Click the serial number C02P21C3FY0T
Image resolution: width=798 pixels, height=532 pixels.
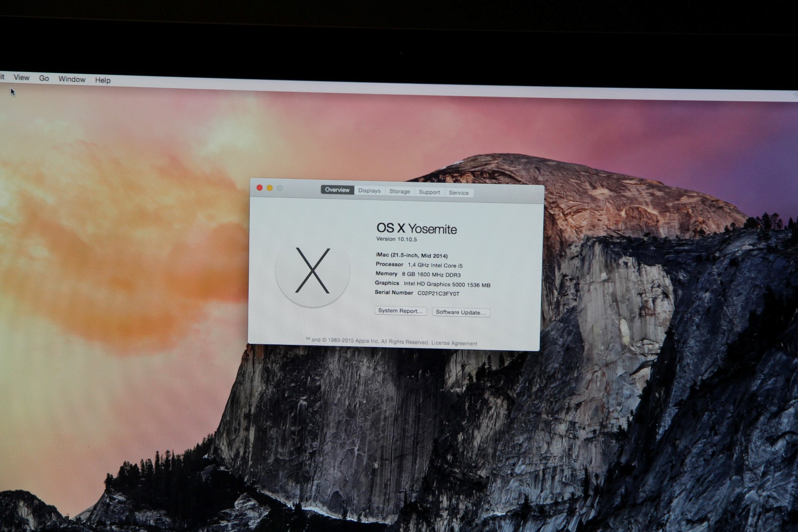tap(438, 294)
